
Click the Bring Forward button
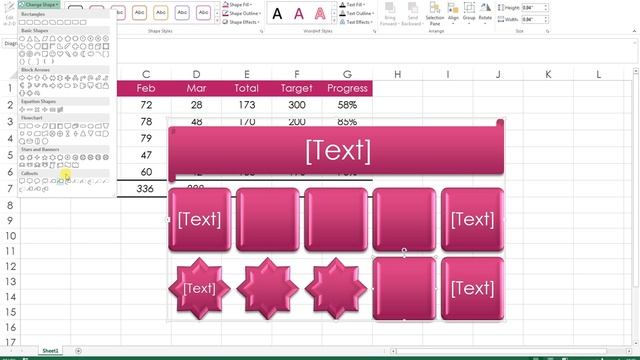[389, 14]
